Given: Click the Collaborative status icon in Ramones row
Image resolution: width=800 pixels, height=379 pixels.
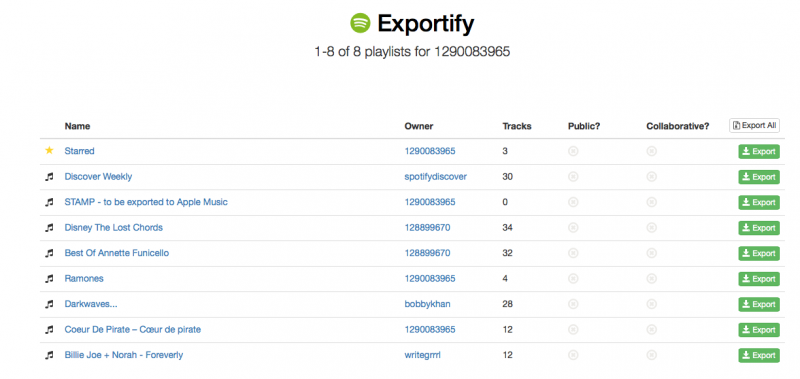Looking at the screenshot, I should click(652, 279).
